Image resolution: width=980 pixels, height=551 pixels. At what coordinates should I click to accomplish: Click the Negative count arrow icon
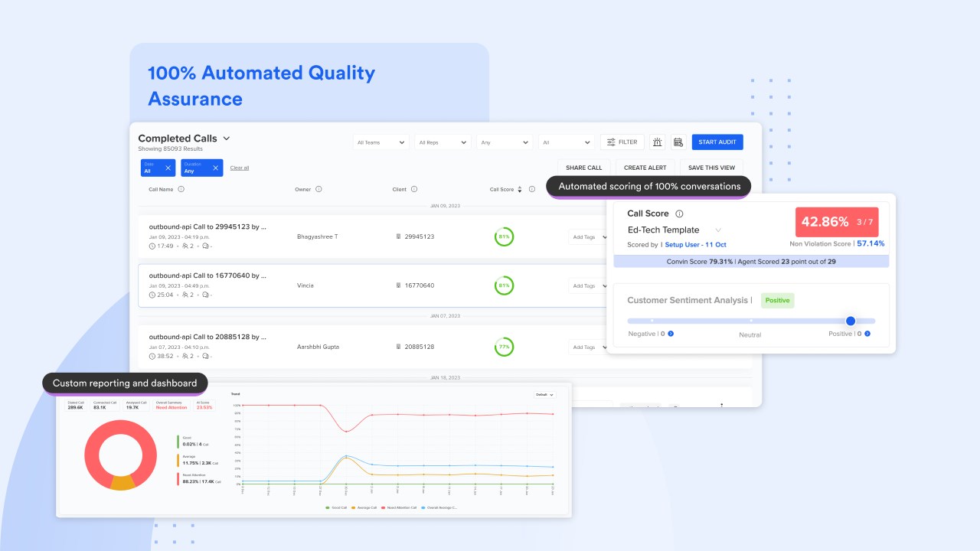pos(671,334)
